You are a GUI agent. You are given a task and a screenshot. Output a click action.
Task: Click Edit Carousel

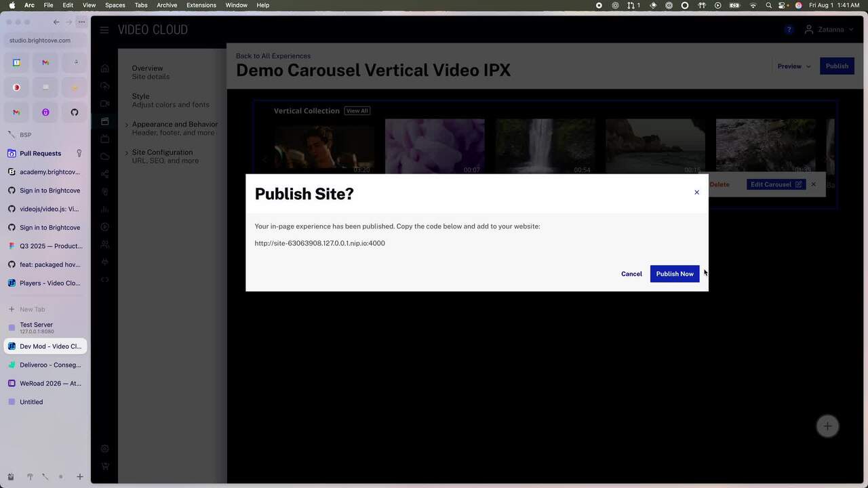coord(776,184)
